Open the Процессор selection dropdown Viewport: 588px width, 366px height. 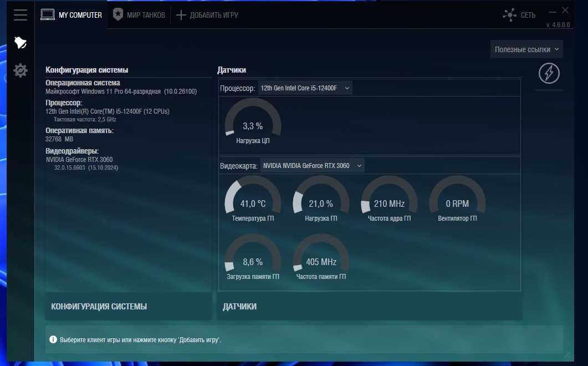point(305,88)
